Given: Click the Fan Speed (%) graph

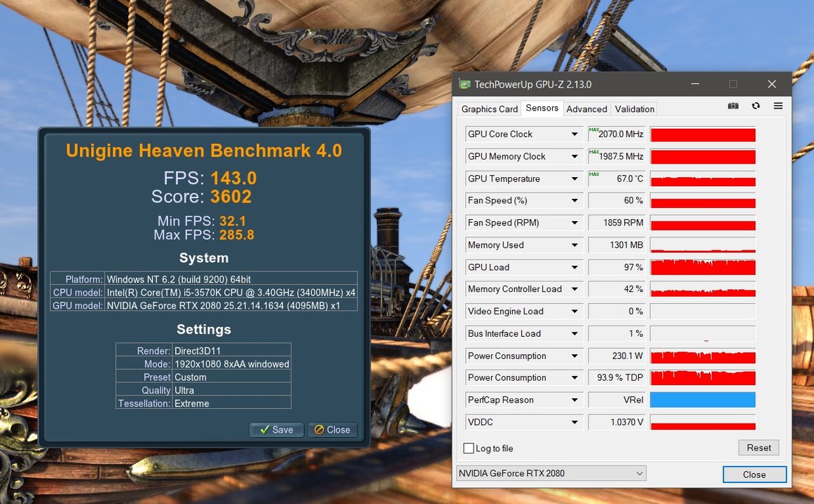Looking at the screenshot, I should (x=703, y=201).
